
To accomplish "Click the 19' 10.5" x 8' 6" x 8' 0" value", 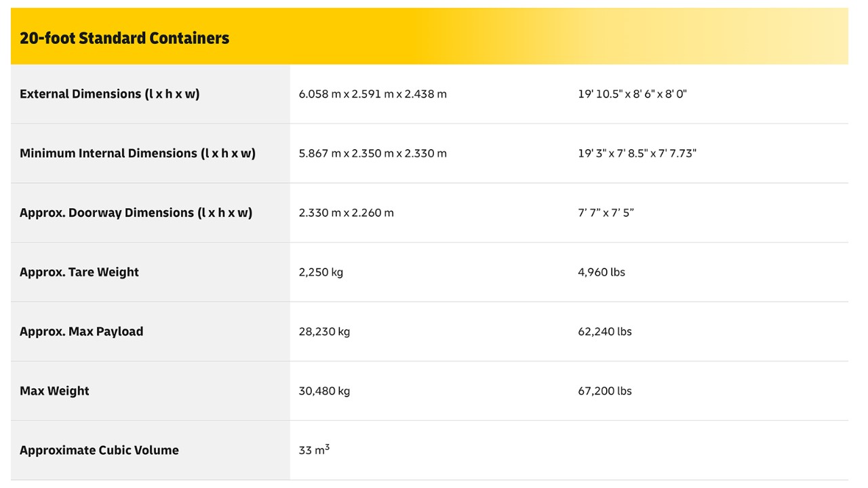I will point(632,94).
